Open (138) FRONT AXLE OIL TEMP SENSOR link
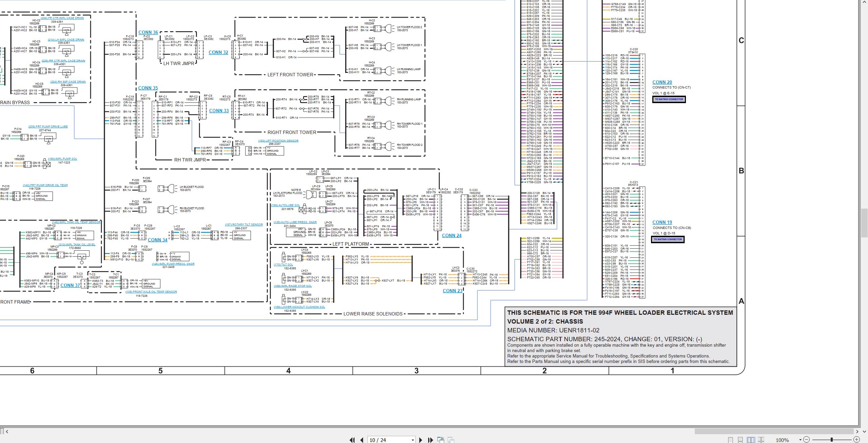The width and height of the screenshot is (868, 443). click(x=151, y=292)
